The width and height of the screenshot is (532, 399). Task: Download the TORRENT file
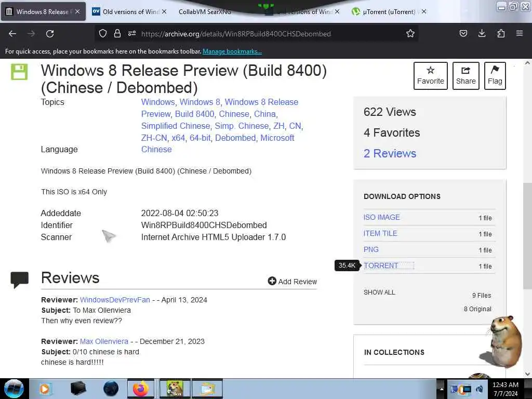(x=381, y=265)
